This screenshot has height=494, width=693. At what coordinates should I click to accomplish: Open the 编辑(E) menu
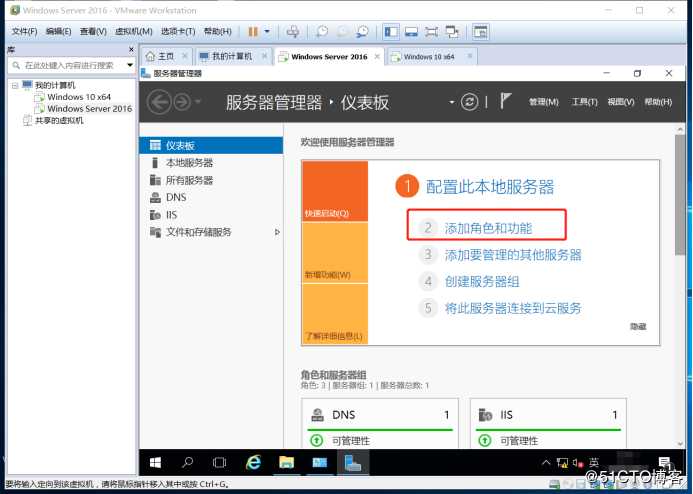point(58,32)
